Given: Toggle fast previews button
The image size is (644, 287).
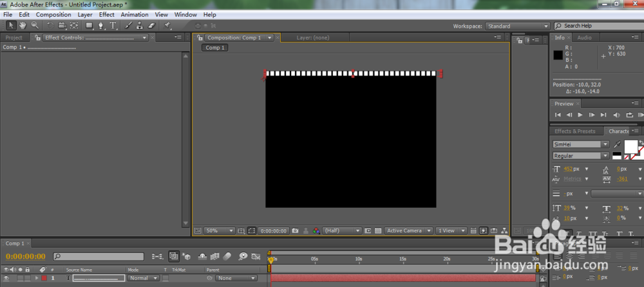Looking at the screenshot, I should click(x=484, y=231).
